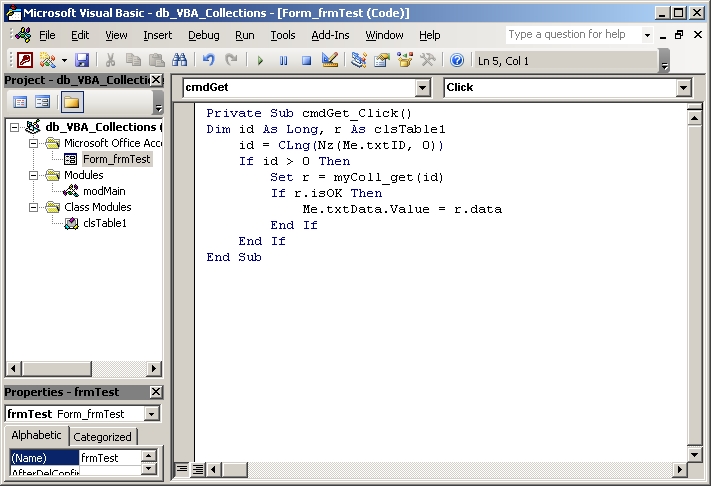Open the File menu

coord(47,35)
